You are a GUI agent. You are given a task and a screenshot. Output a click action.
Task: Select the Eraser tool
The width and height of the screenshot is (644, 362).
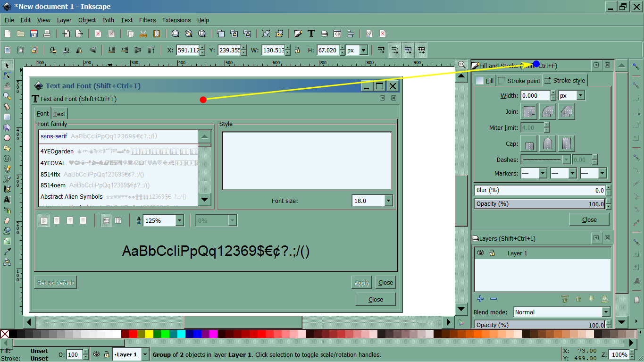click(7, 220)
